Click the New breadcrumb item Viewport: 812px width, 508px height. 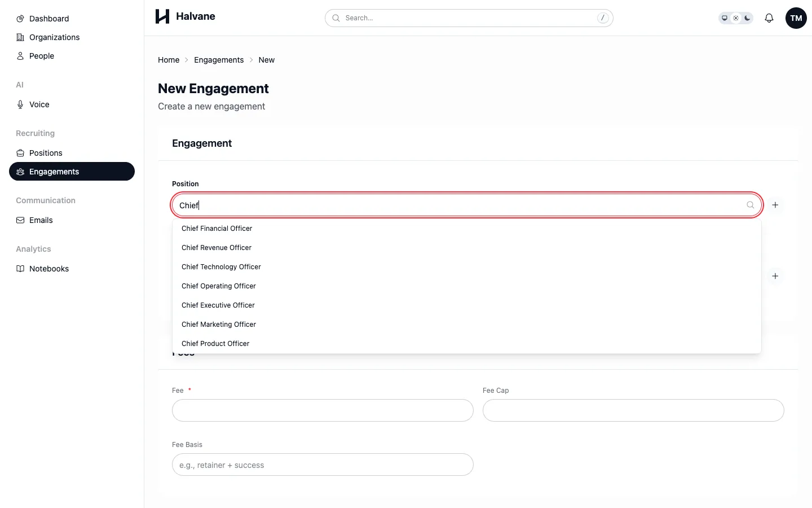point(267,60)
